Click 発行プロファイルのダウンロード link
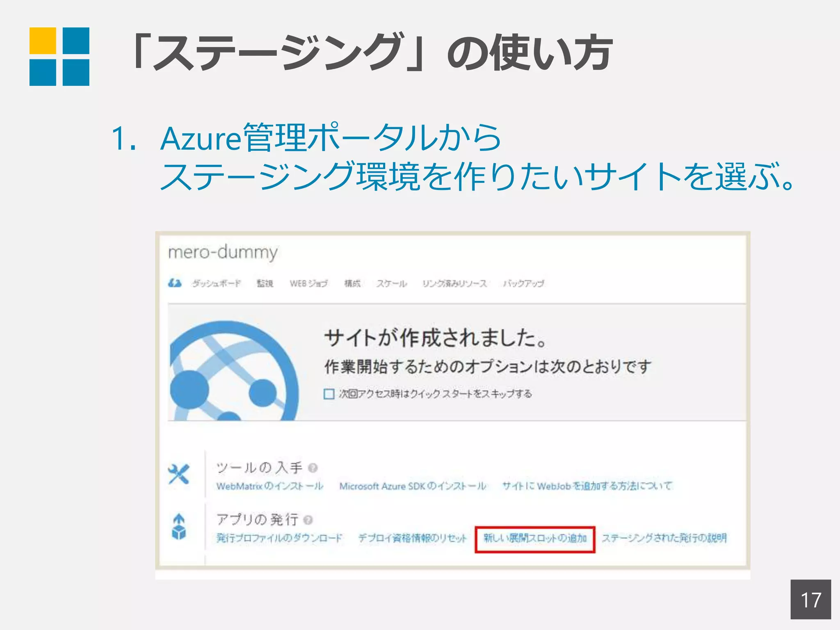This screenshot has width=840, height=630. click(x=279, y=538)
